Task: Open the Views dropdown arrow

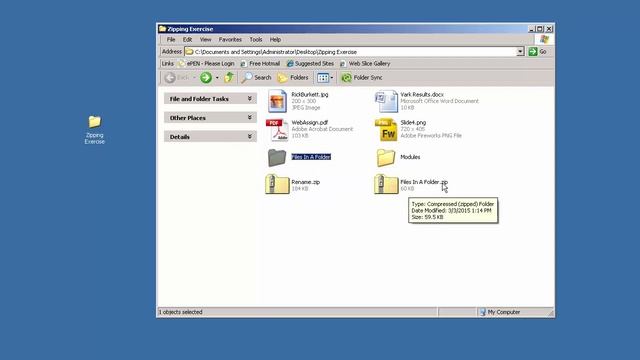Action: [332, 78]
